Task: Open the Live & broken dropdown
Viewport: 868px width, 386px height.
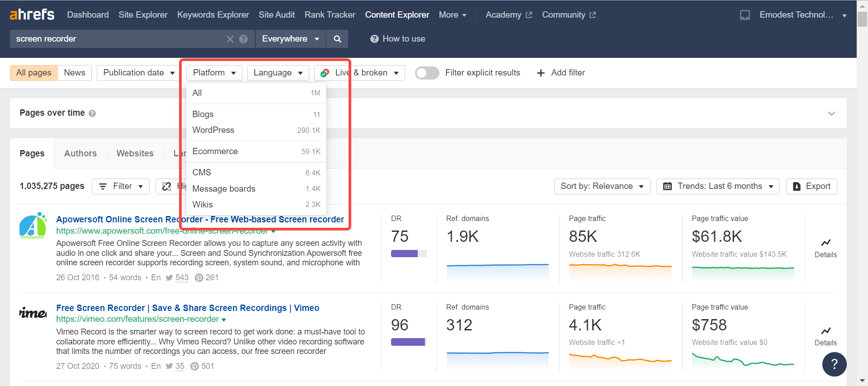Action: 359,73
